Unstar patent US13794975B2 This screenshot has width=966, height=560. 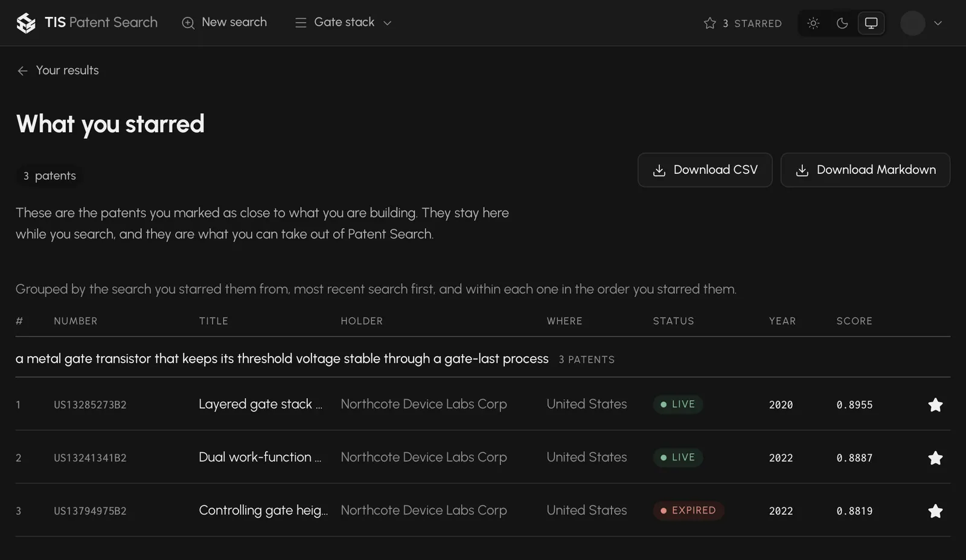click(935, 511)
